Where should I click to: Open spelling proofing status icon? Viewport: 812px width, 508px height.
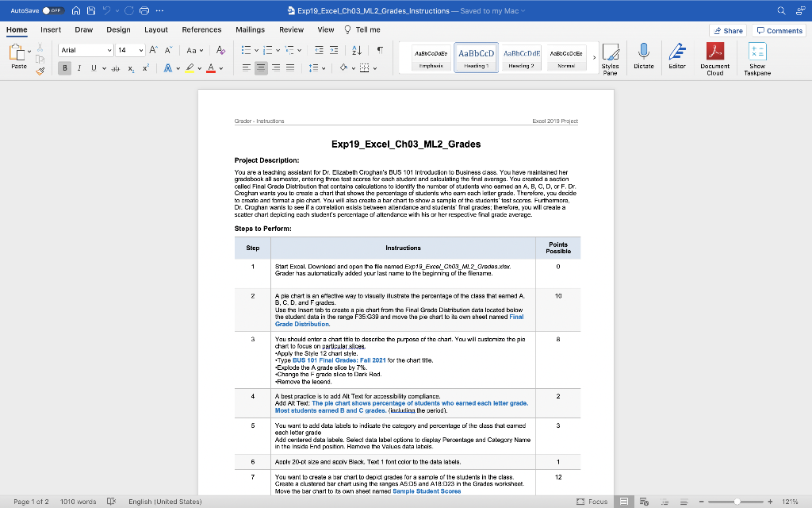(111, 502)
